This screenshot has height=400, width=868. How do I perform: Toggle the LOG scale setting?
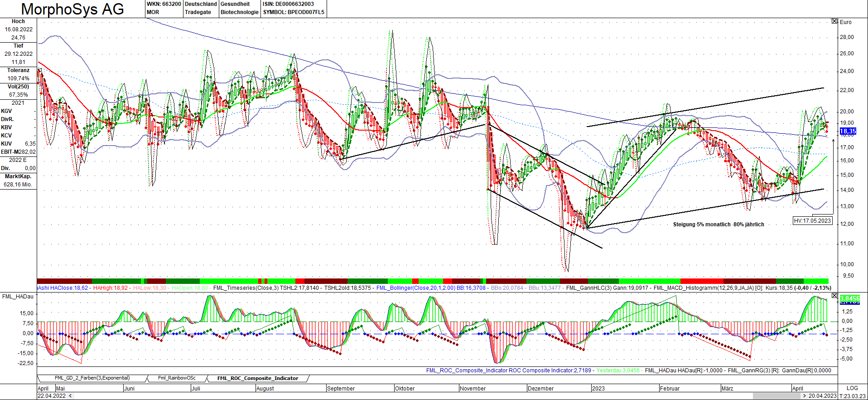click(x=852, y=388)
